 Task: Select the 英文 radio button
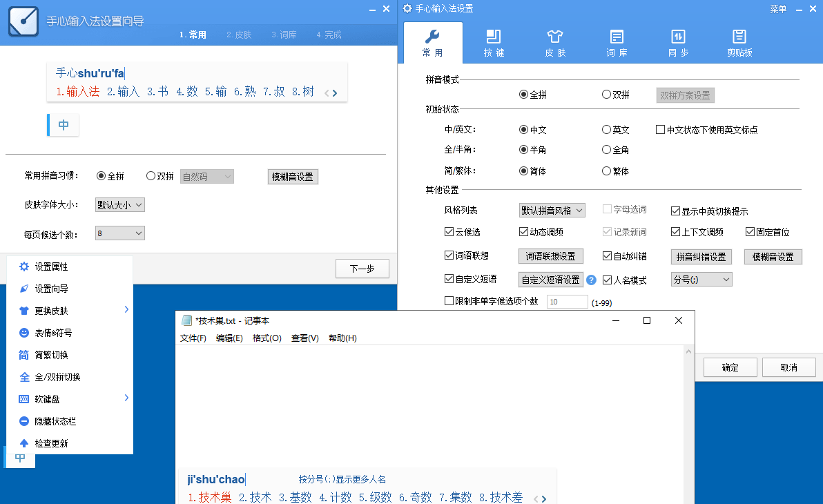click(x=606, y=129)
